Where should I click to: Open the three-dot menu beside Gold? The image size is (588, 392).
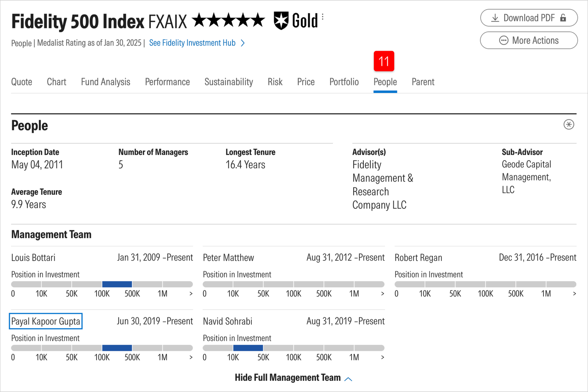pos(323,17)
